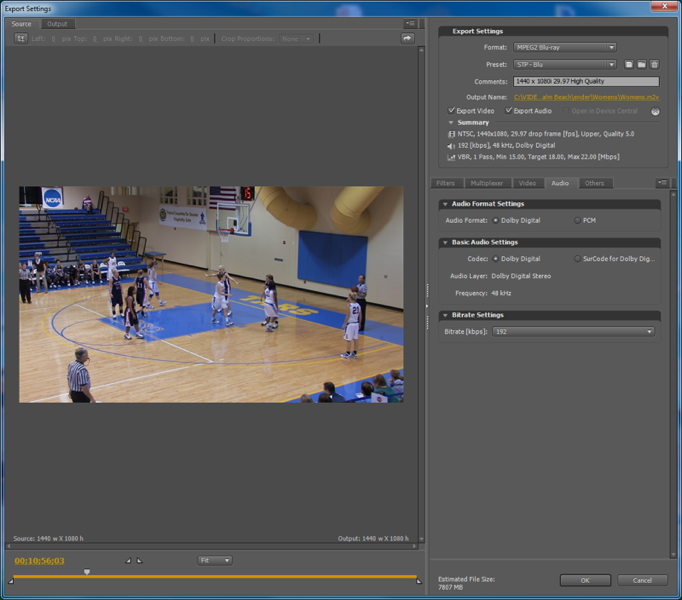
Task: Click the 'Estimated File Size:' label
Action: point(466,579)
